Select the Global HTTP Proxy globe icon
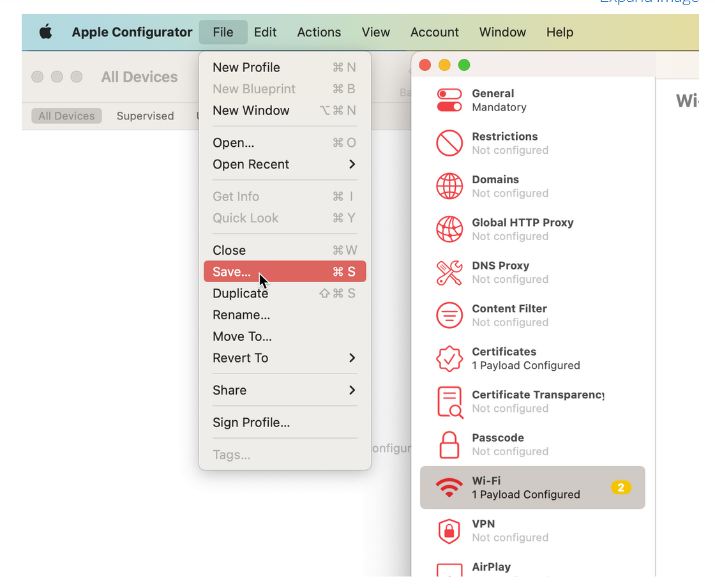Image resolution: width=715 pixels, height=588 pixels. 449,229
